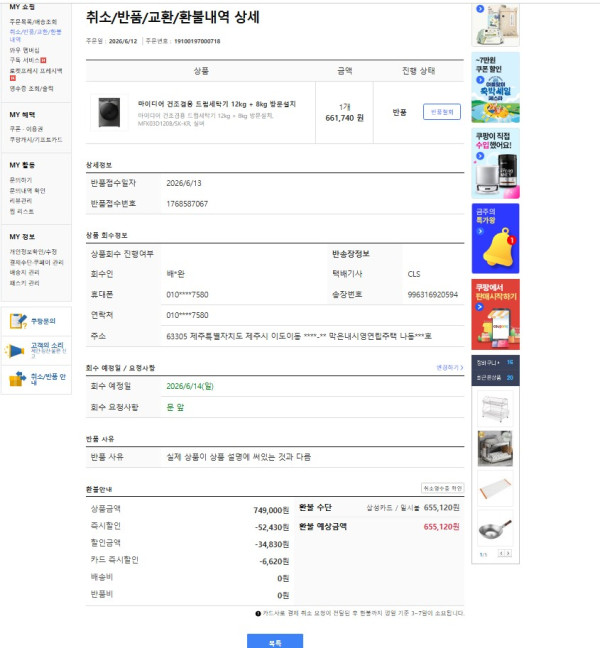This screenshot has height=648, width=600.
Task: Click tracking number 996316920594
Action: [x=433, y=295]
